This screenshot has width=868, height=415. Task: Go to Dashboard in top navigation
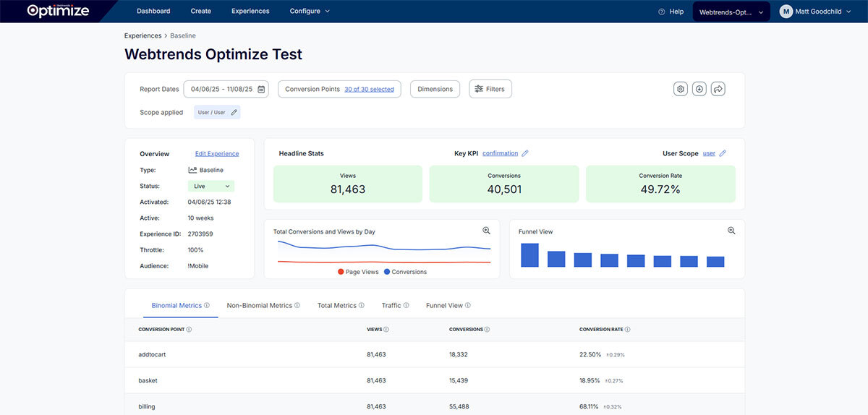point(153,12)
